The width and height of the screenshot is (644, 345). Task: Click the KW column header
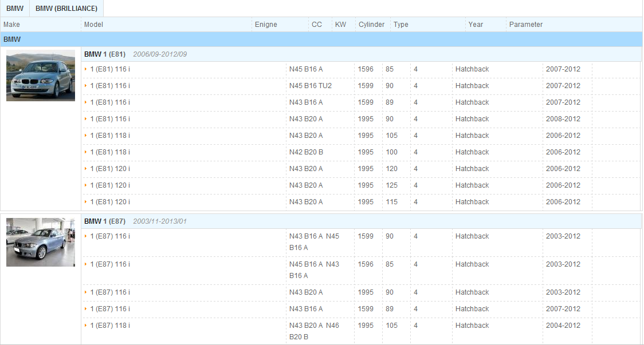(340, 25)
